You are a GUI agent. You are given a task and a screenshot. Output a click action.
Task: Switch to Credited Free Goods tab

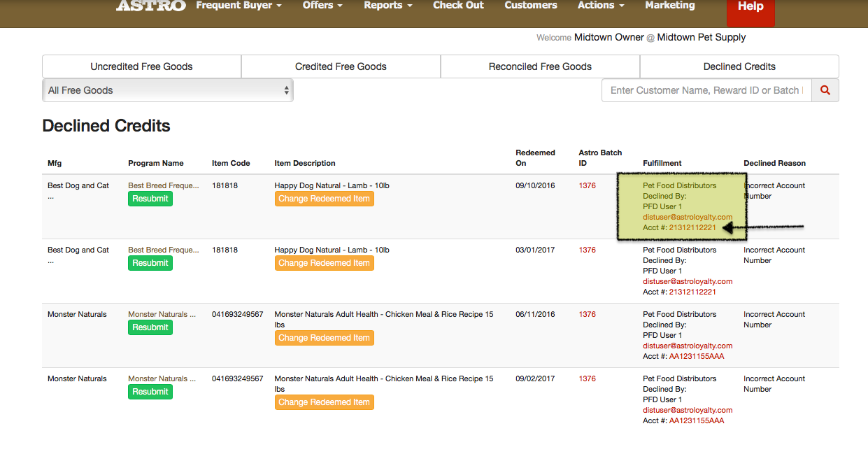(x=341, y=66)
